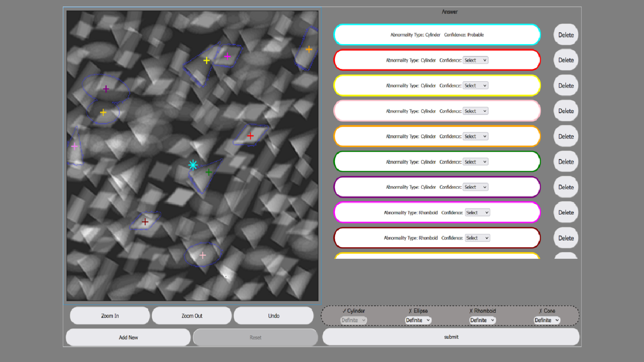Click the light pink plus marker in the ellipse

(x=202, y=255)
